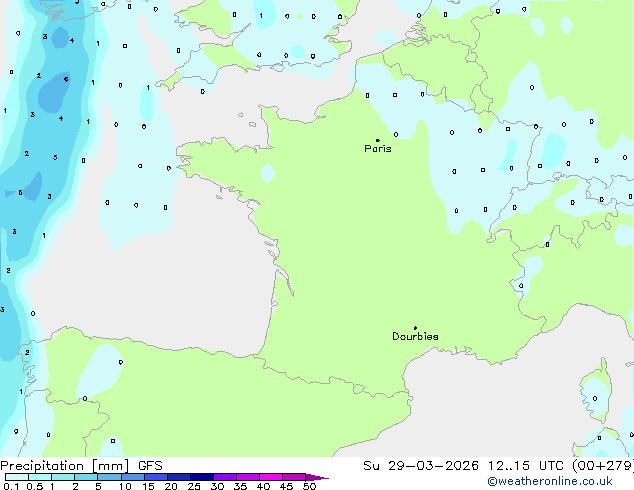Click the "Paris" map label
The width and height of the screenshot is (634, 490).
click(378, 149)
